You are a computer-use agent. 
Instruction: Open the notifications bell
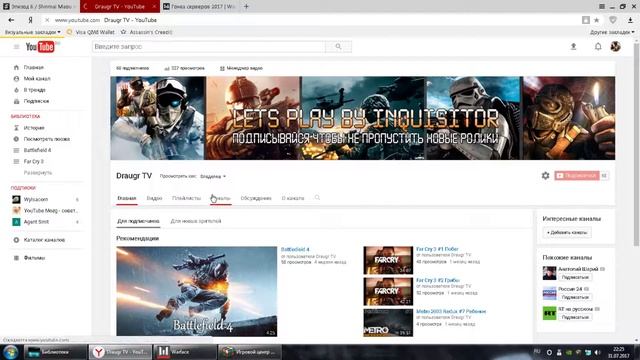pos(598,47)
